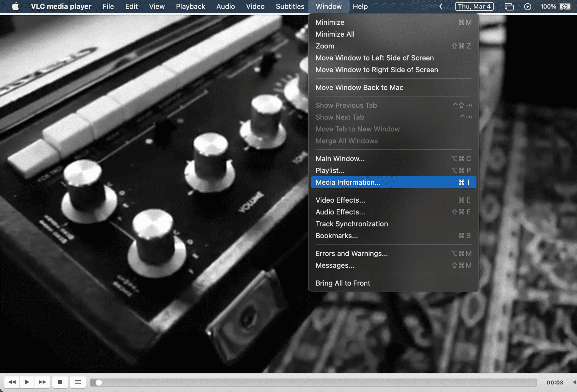
Task: Click the video seek slider
Action: (x=99, y=382)
